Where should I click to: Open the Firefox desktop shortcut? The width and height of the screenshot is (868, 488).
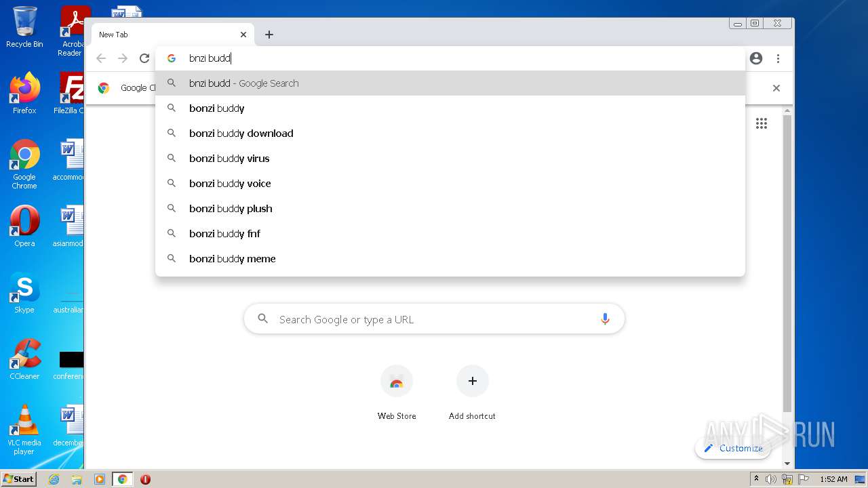24,94
